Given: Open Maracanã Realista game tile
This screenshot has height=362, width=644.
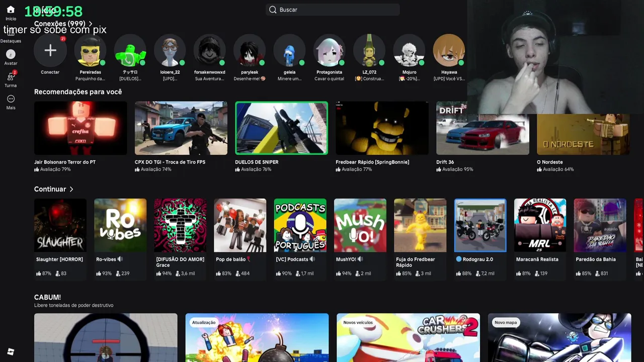Looking at the screenshot, I should point(540,225).
